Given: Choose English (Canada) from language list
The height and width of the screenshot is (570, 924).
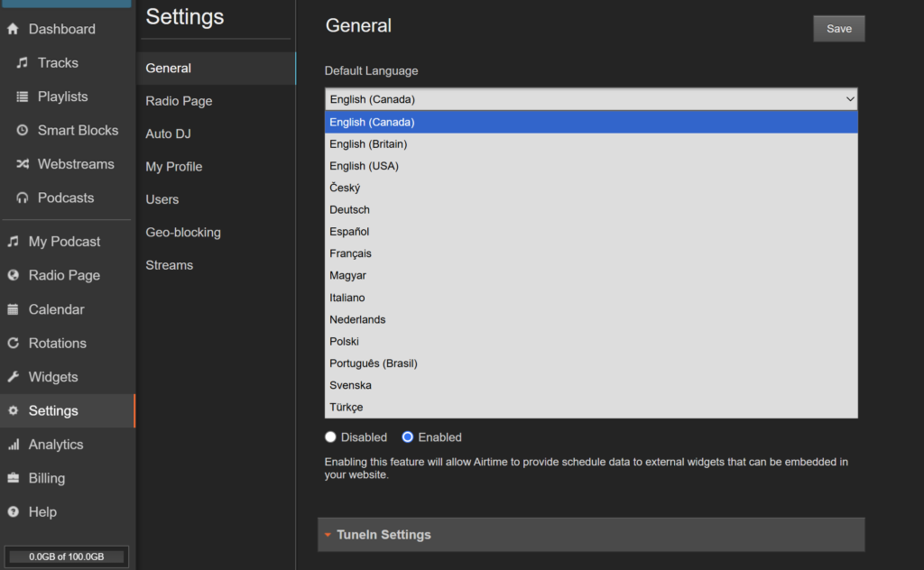Looking at the screenshot, I should click(x=591, y=122).
